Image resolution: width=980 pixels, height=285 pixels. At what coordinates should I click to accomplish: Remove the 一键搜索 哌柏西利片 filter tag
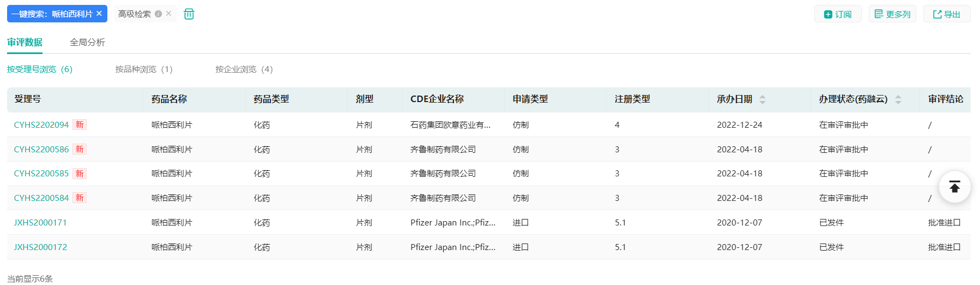point(99,14)
